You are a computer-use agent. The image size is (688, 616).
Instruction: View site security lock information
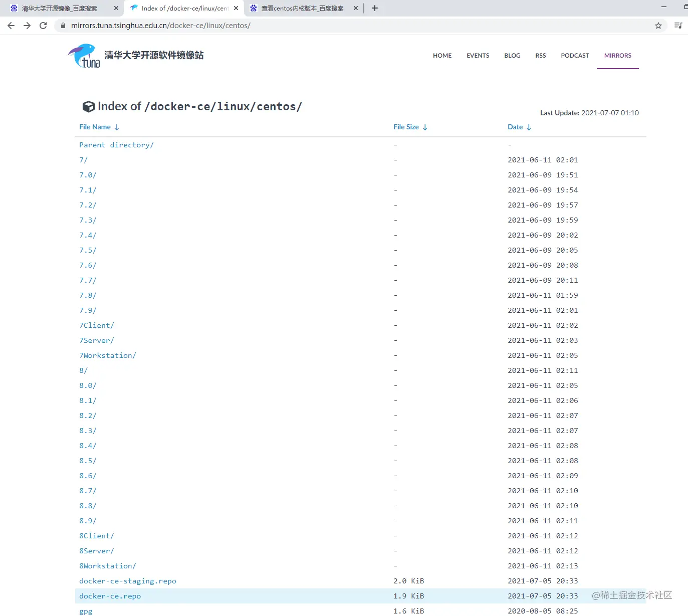pyautogui.click(x=63, y=26)
